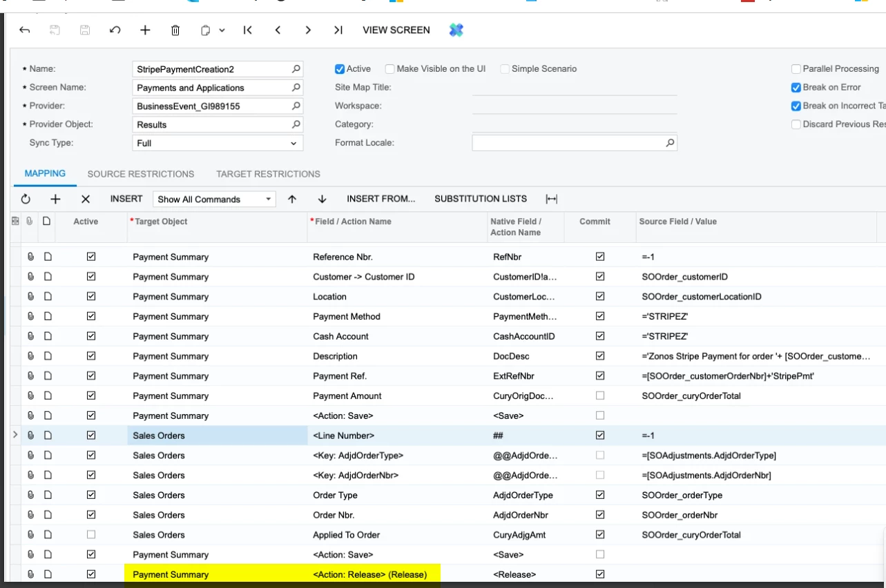
Task: Click the Location field name cell
Action: click(x=397, y=297)
